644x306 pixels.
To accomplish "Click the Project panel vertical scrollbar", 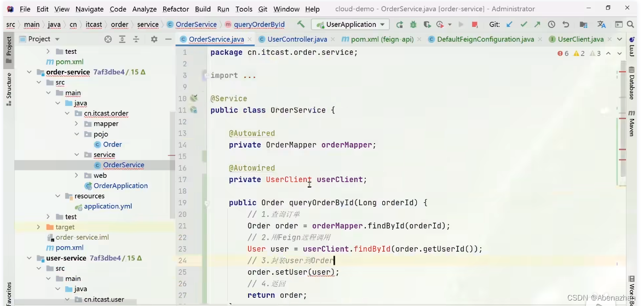I will (x=173, y=165).
